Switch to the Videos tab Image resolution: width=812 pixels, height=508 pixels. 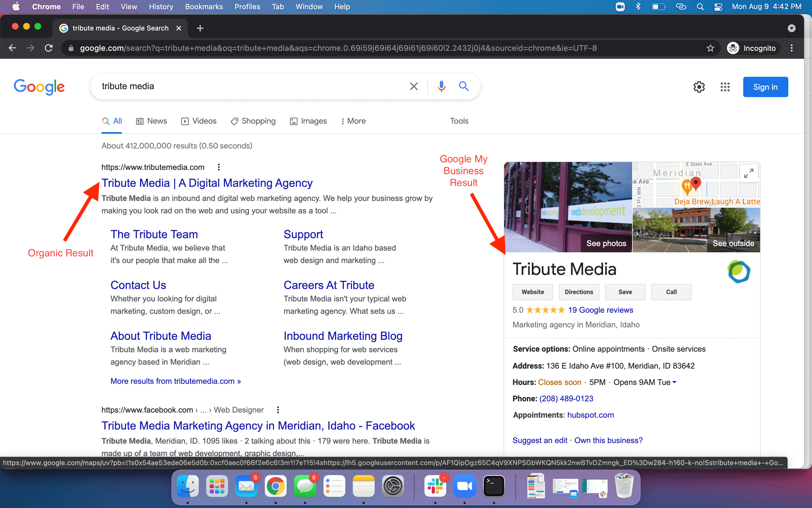pyautogui.click(x=199, y=121)
